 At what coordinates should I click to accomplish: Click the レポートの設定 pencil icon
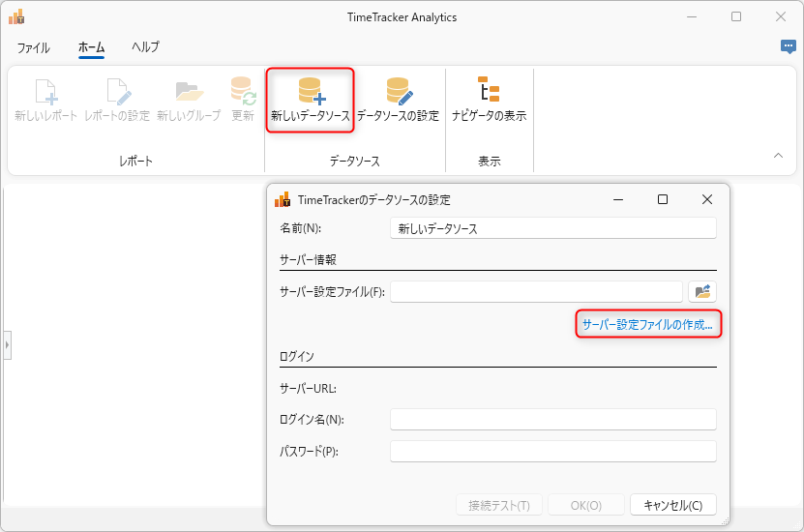point(117,92)
